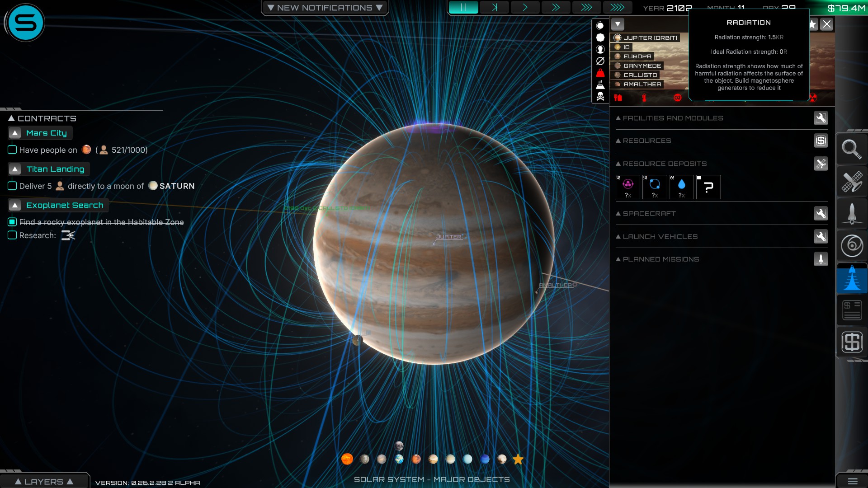This screenshot has height=488, width=868.
Task: Open the wrench for Facilities and Modules
Action: [821, 118]
